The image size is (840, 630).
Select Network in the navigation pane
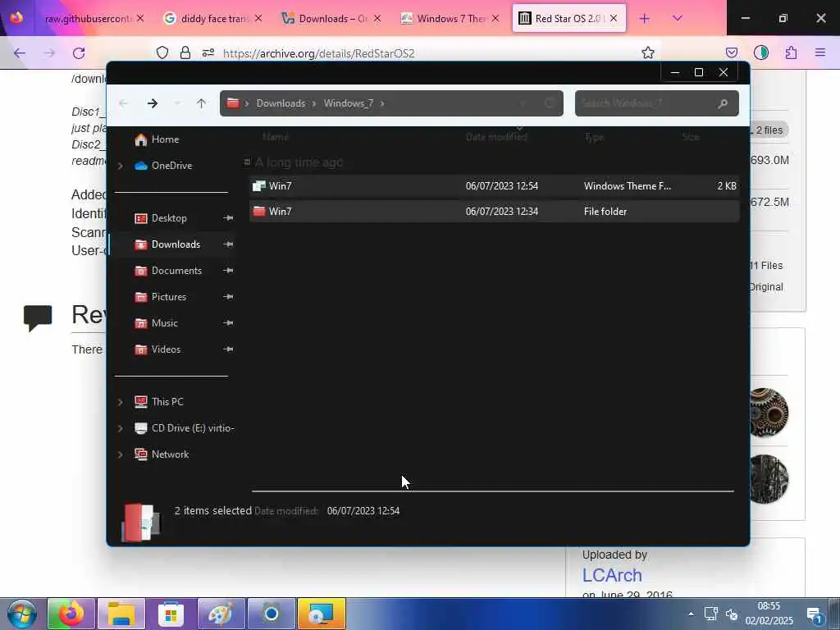tap(170, 454)
